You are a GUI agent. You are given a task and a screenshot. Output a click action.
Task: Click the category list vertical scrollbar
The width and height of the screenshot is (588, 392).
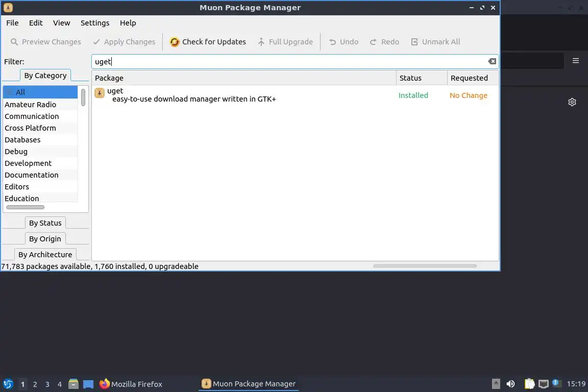(x=83, y=97)
